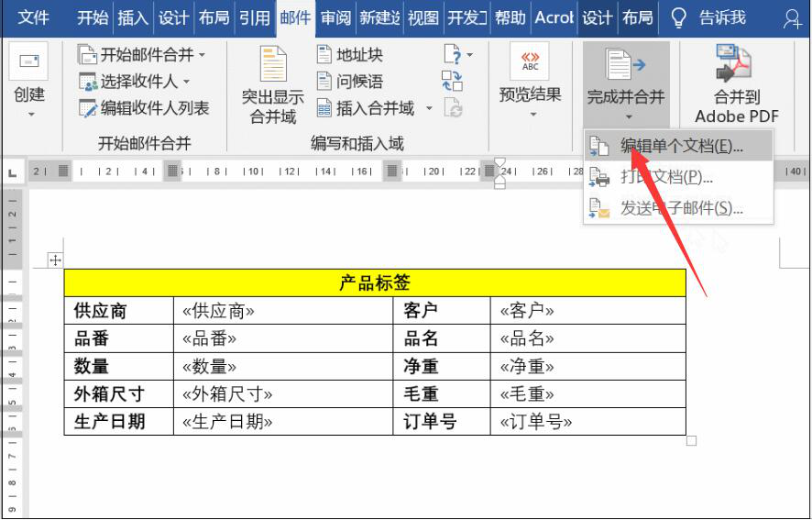Click the 订单号 label cell

442,422
